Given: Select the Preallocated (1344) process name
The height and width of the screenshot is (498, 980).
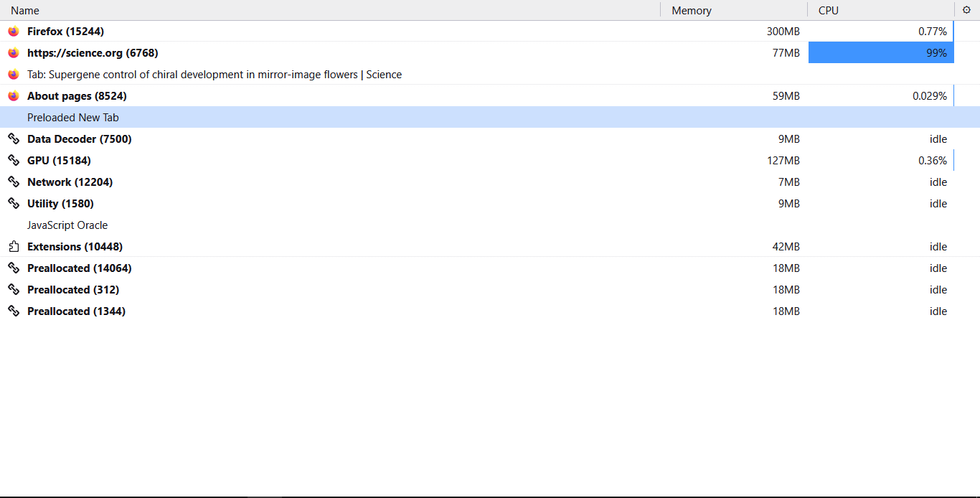Looking at the screenshot, I should (x=76, y=311).
